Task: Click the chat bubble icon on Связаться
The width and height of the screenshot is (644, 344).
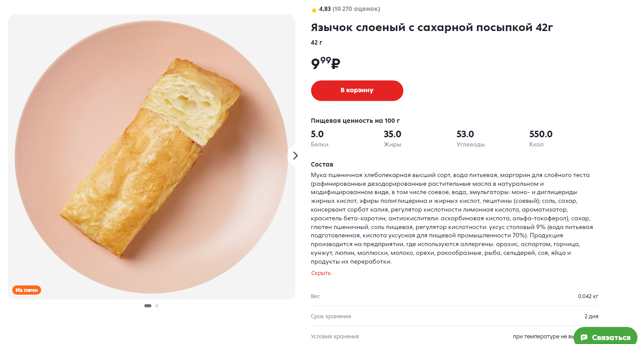Action: 584,337
